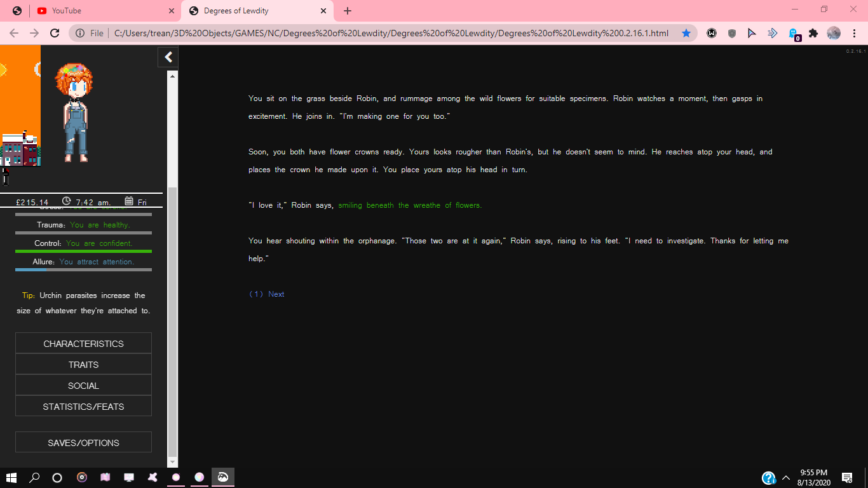Click the calendar icon beside Fri
Viewport: 868px width, 488px height.
(x=129, y=201)
